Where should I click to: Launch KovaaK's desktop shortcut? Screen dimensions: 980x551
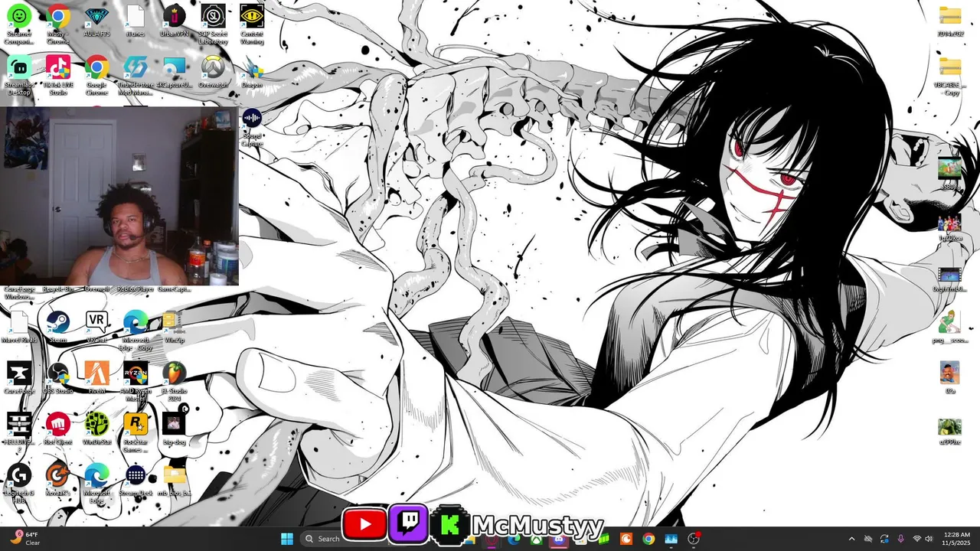tap(58, 481)
